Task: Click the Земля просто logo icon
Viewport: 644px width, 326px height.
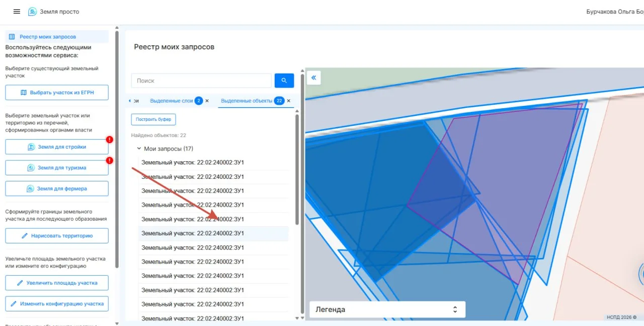Action: 32,12
